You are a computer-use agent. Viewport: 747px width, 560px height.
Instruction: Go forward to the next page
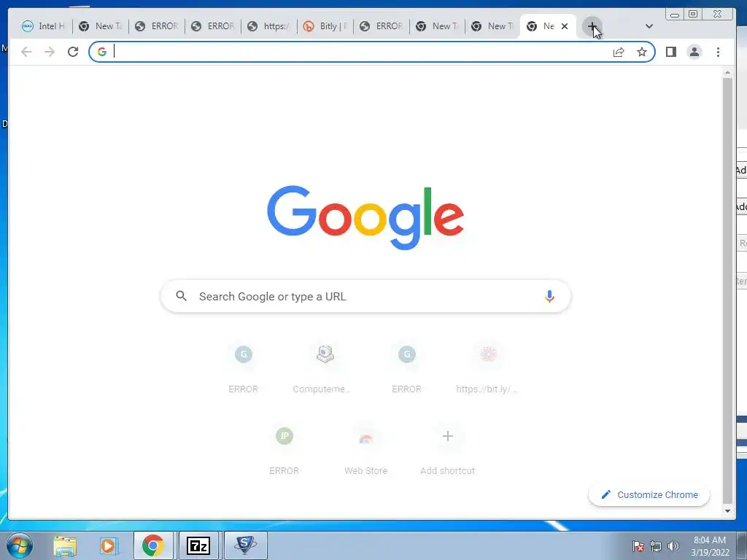[x=50, y=52]
